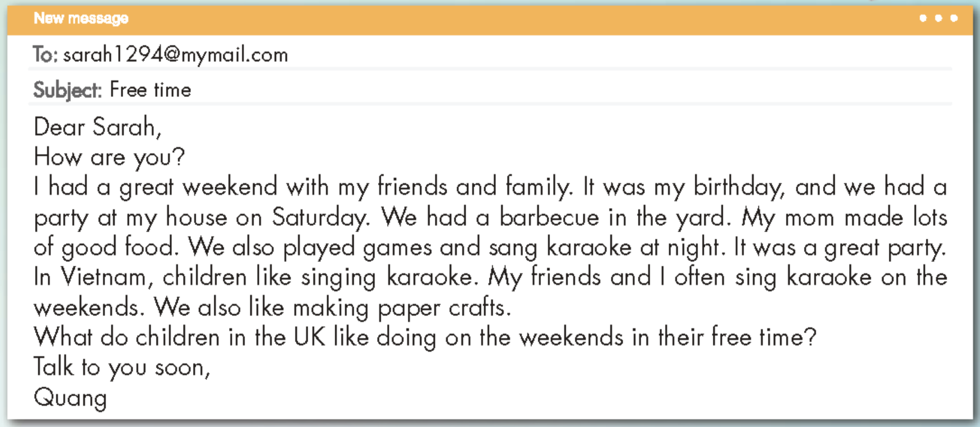Select the recipient address sarah1294@mymail.com
The width and height of the screenshot is (980, 427).
point(176,55)
